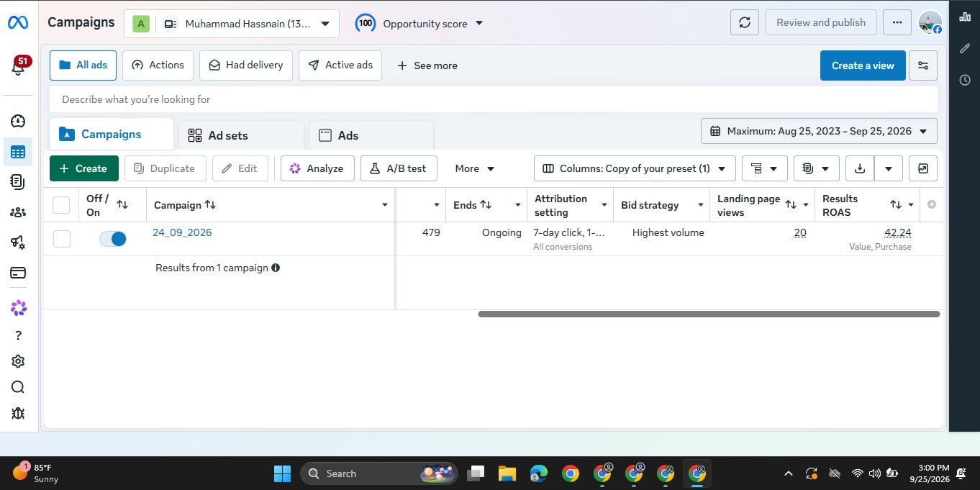The image size is (980, 490).
Task: Tick the select-all checkbox in table header
Action: click(61, 205)
